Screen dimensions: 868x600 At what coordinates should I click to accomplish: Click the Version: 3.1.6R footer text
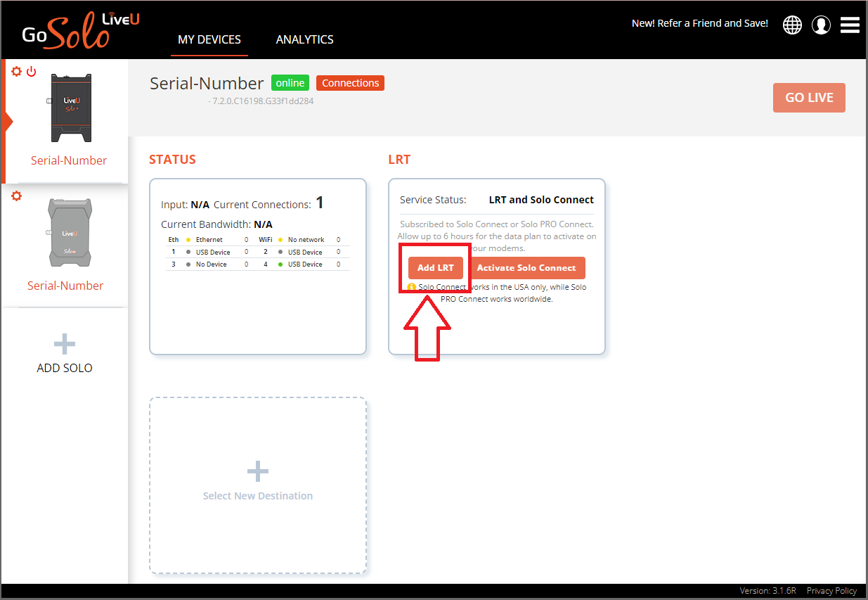click(768, 591)
